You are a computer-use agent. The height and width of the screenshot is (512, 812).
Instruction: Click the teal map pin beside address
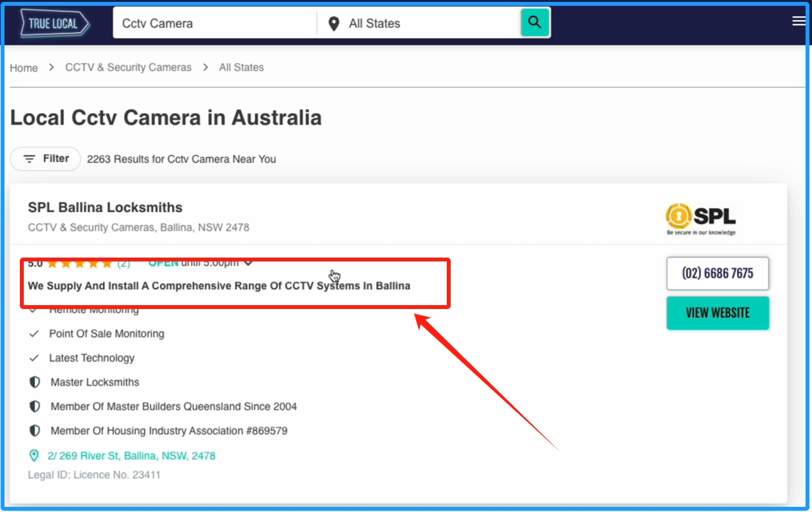click(x=34, y=455)
